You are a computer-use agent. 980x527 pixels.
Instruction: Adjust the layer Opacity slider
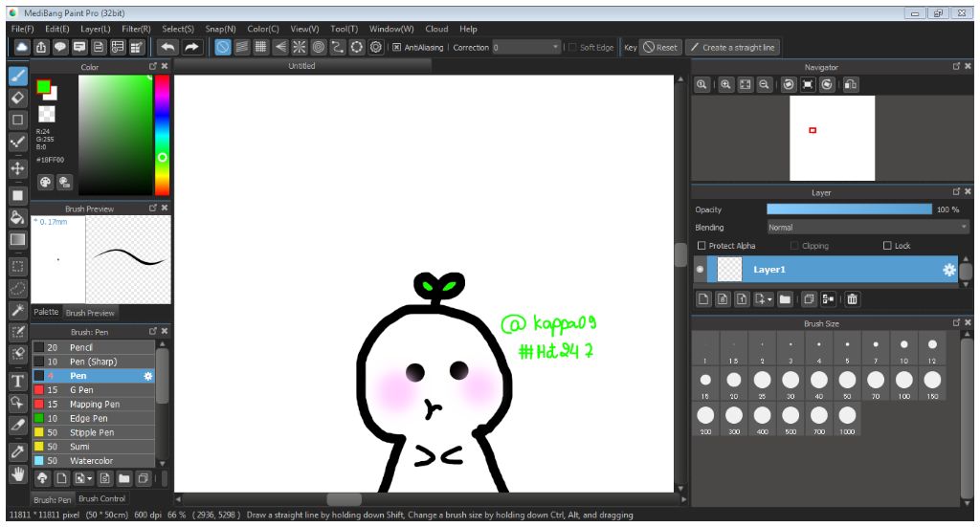[849, 209]
